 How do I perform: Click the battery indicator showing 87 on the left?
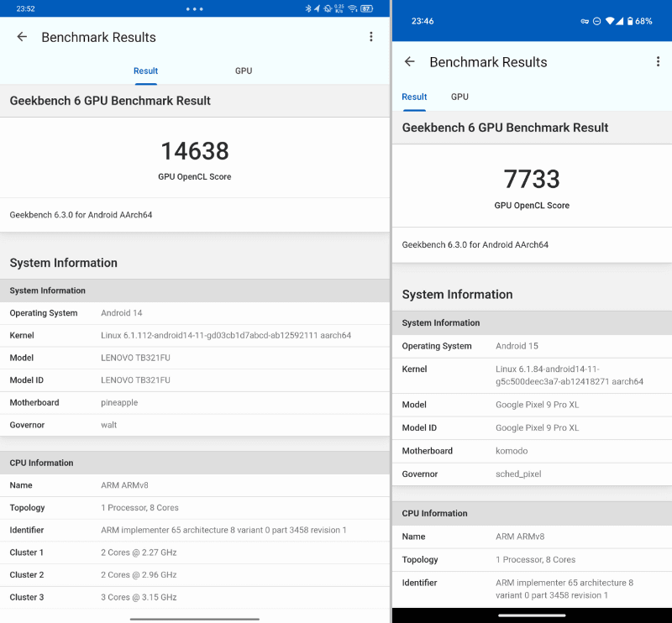coord(367,8)
